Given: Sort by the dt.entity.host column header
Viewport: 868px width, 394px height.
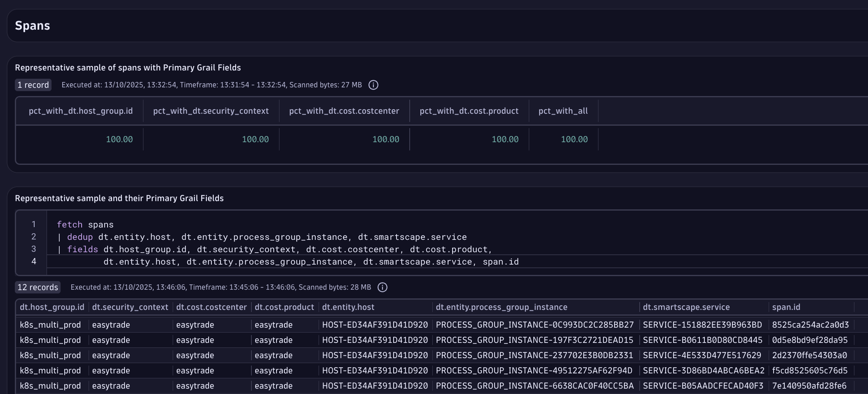Looking at the screenshot, I should (x=348, y=307).
